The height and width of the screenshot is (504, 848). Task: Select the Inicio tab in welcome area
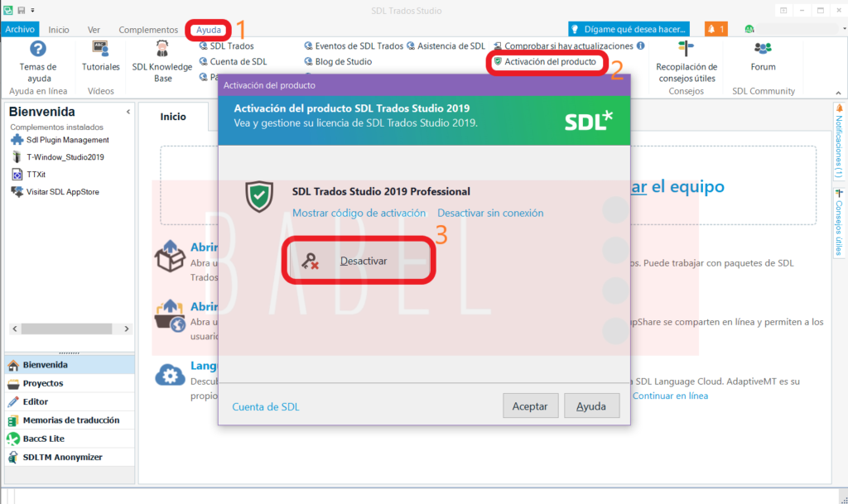(x=173, y=117)
